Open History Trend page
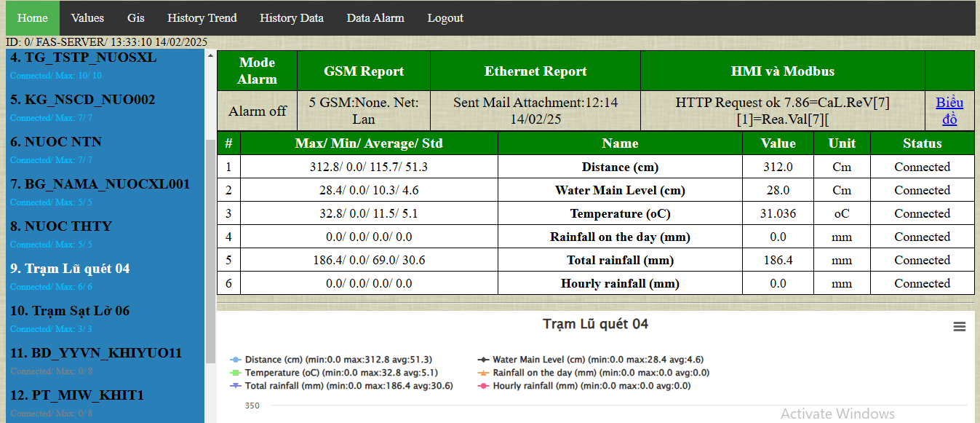980x423 pixels. (202, 18)
